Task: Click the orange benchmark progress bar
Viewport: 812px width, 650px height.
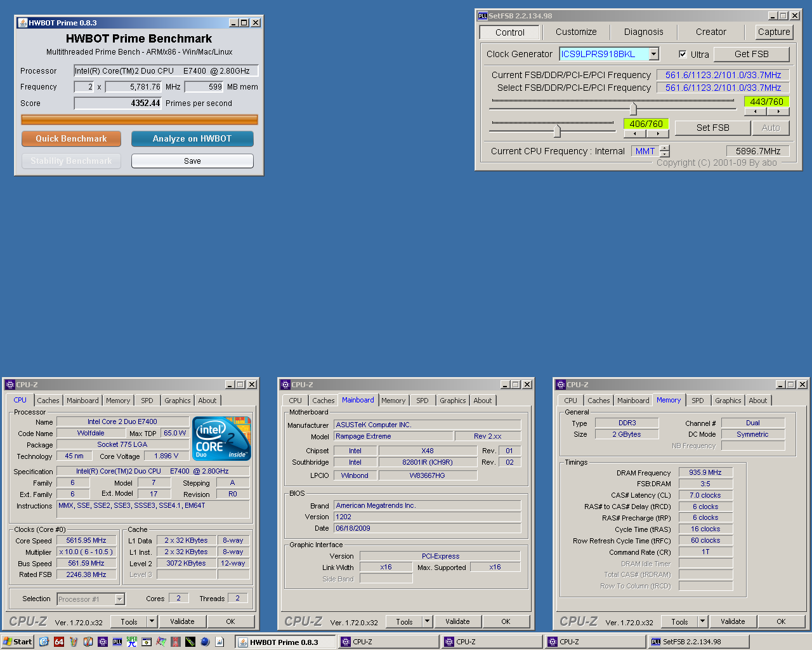Action: tap(140, 119)
